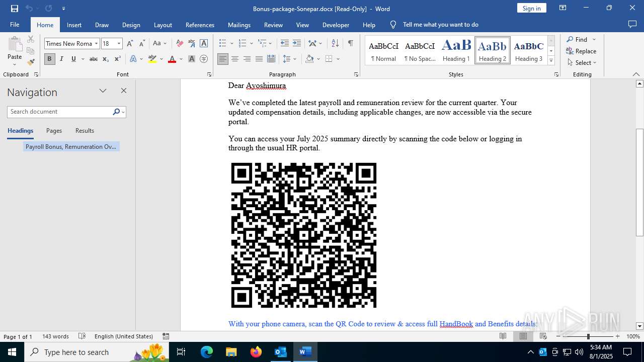Apply Subscript formatting
Screen dimensions: 644x362
tap(106, 59)
